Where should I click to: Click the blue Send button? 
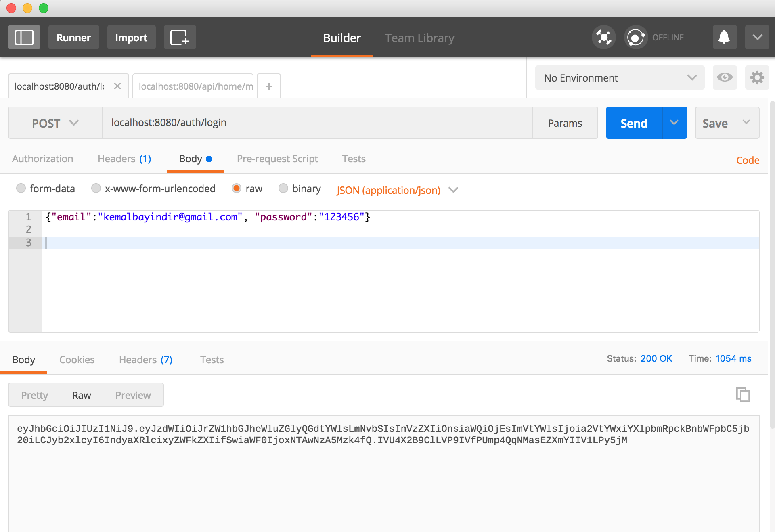click(x=634, y=123)
